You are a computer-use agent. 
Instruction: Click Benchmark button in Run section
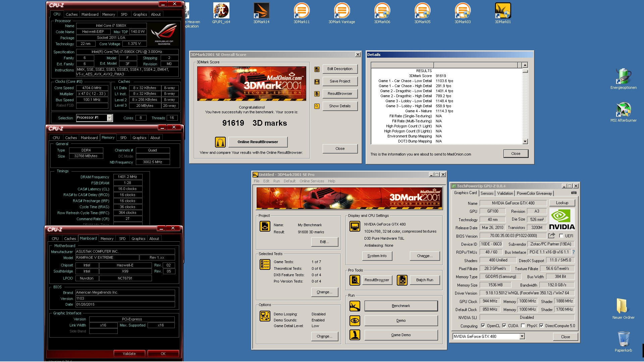click(x=401, y=306)
